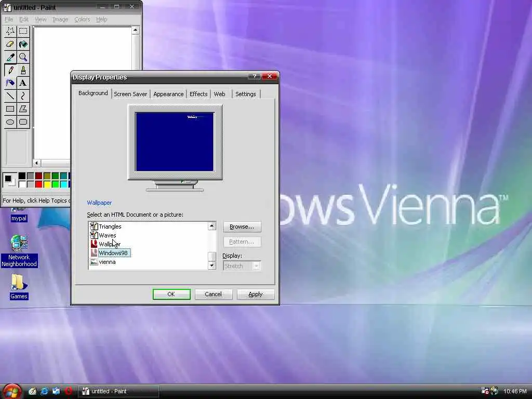Image resolution: width=532 pixels, height=399 pixels.
Task: Click the monitor wallpaper preview
Action: tap(175, 142)
